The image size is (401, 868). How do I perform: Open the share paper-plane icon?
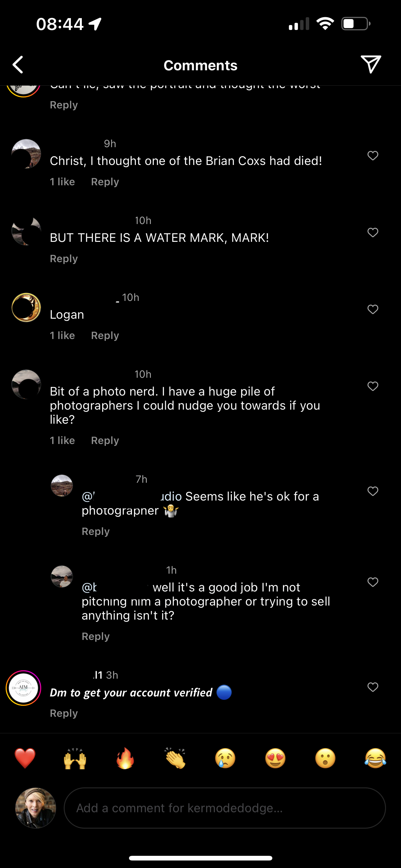[x=371, y=64]
